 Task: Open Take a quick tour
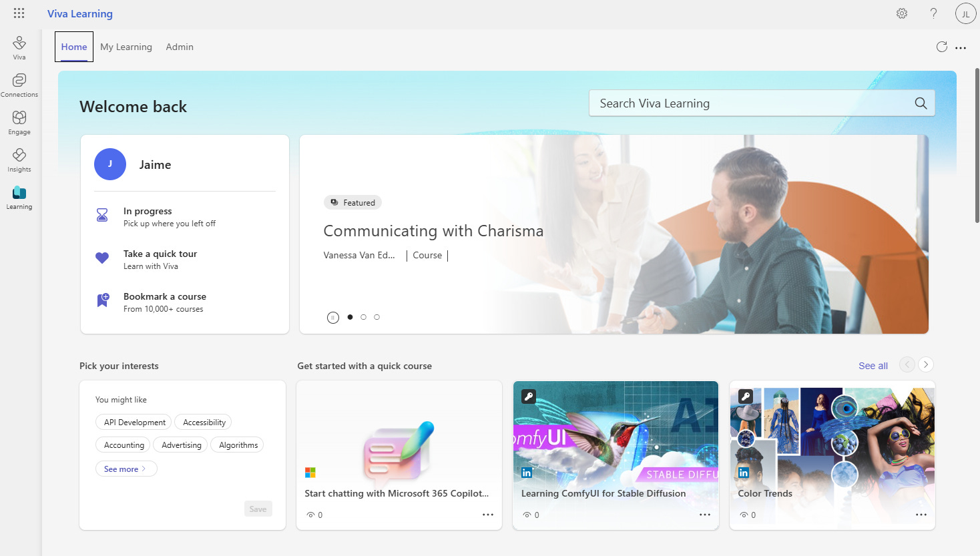pyautogui.click(x=185, y=259)
